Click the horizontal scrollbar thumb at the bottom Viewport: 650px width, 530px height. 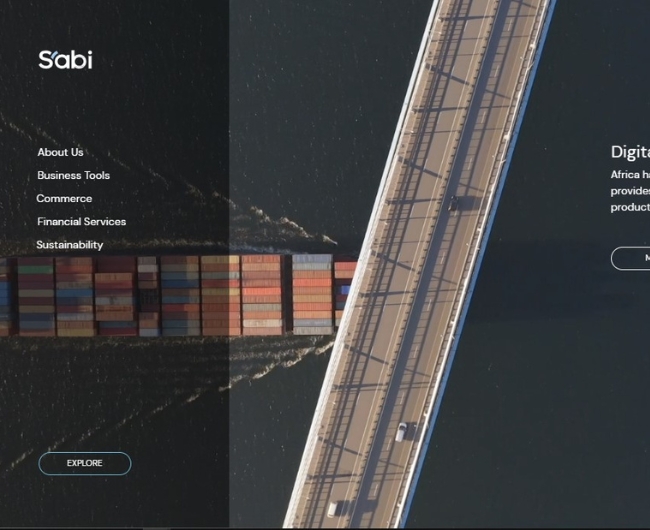pos(157,528)
